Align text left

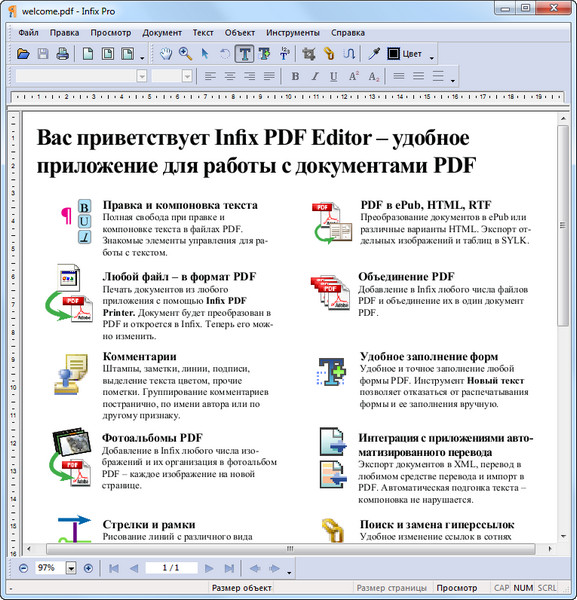(x=210, y=76)
